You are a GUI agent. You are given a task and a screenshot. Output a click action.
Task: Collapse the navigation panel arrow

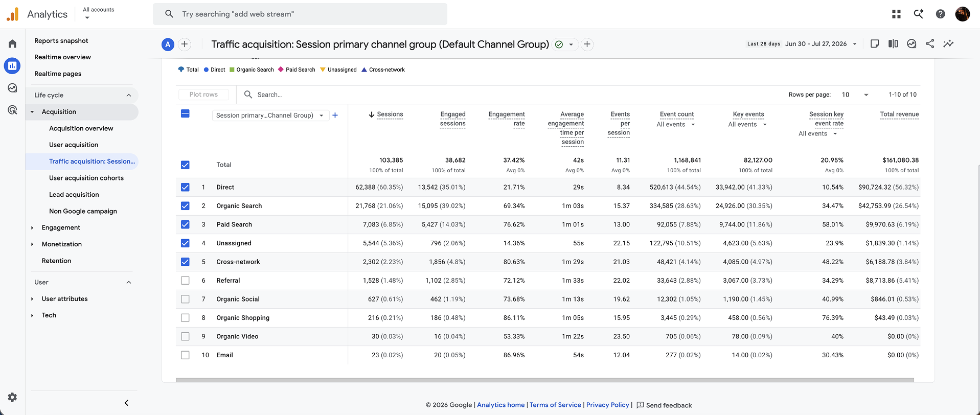(x=126, y=403)
